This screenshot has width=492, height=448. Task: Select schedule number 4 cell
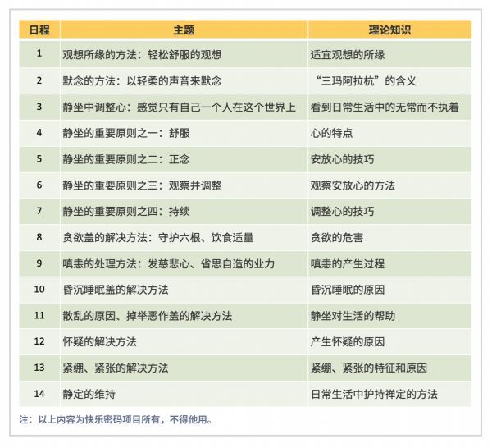[x=39, y=133]
